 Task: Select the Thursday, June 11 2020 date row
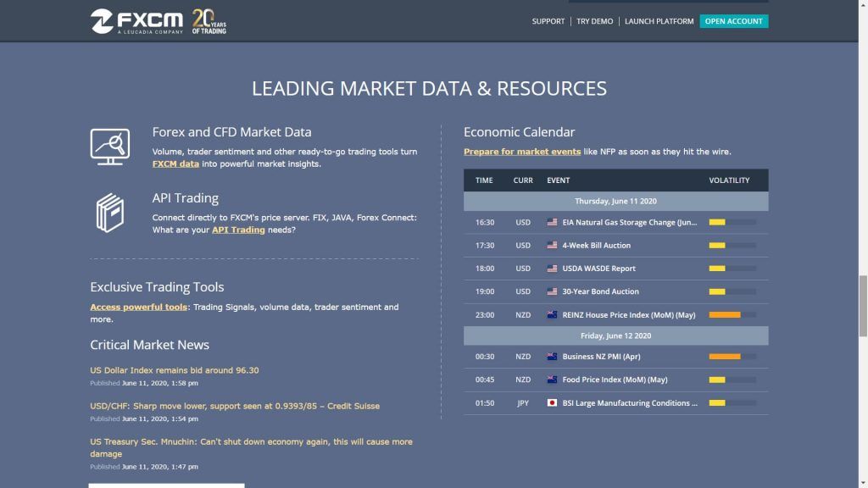point(615,202)
